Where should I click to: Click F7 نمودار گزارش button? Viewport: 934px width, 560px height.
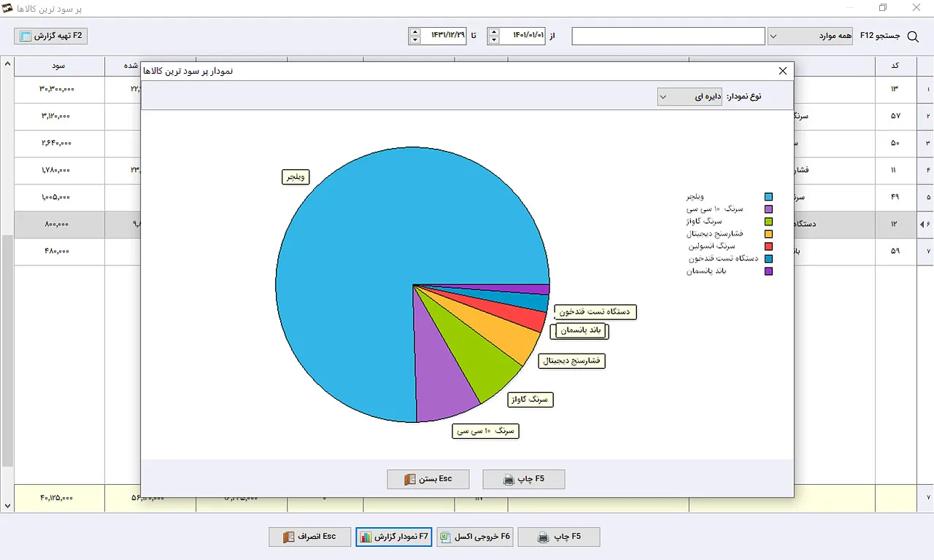[x=395, y=537]
